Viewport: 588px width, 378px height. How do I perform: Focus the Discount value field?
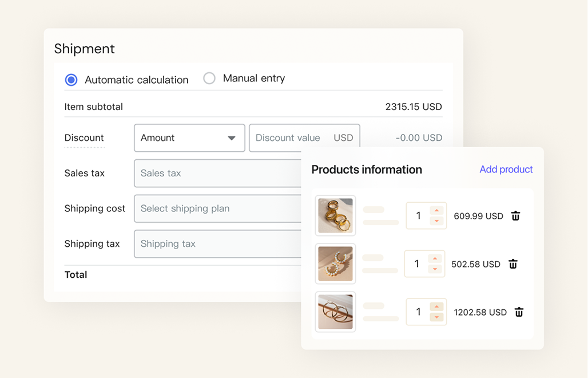[304, 138]
